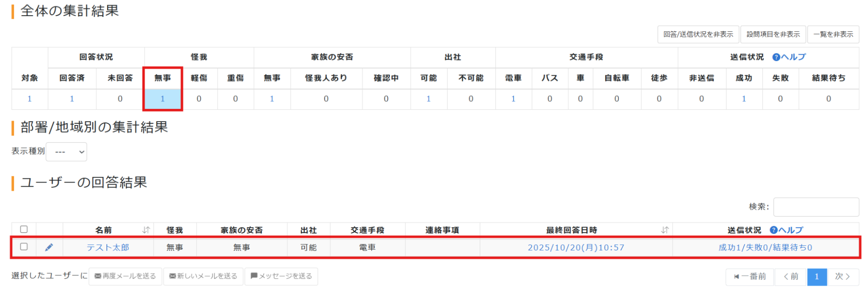
Task: Focus the 検索 search input field
Action: coord(816,207)
